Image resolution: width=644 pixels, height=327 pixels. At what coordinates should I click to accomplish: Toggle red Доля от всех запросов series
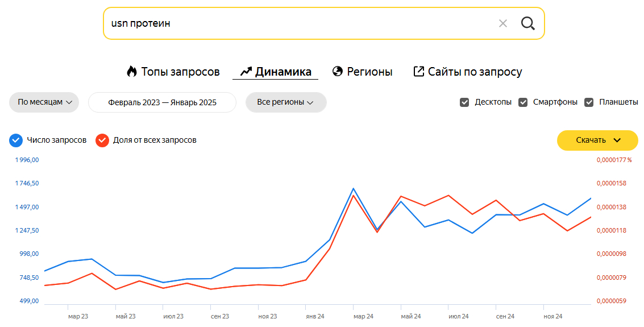coord(102,140)
